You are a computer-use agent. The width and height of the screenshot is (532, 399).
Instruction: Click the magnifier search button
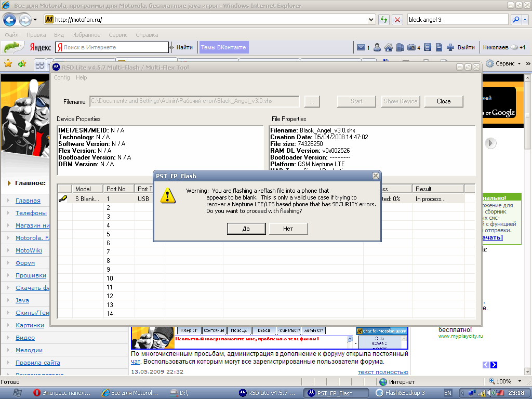(x=516, y=20)
